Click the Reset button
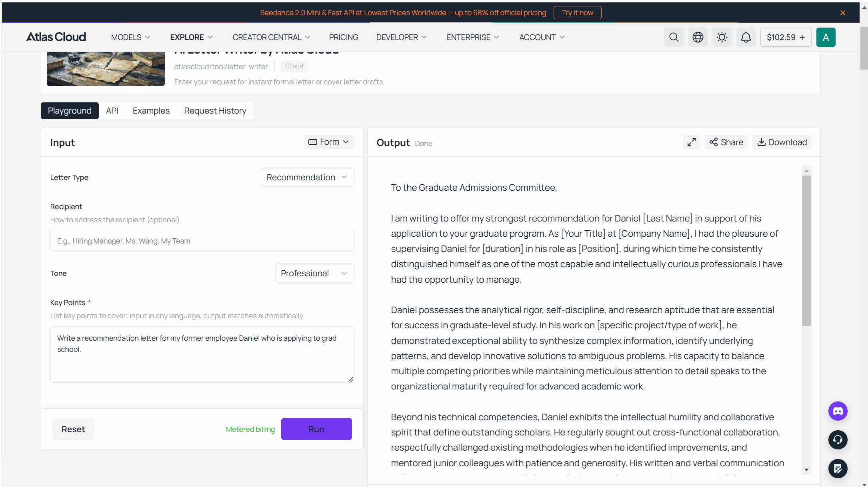Image resolution: width=868 pixels, height=487 pixels. coord(73,429)
